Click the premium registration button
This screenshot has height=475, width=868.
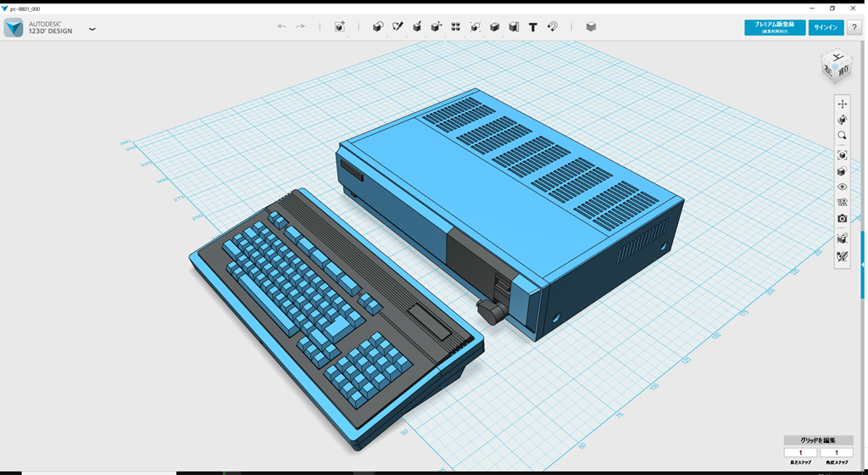pos(774,27)
